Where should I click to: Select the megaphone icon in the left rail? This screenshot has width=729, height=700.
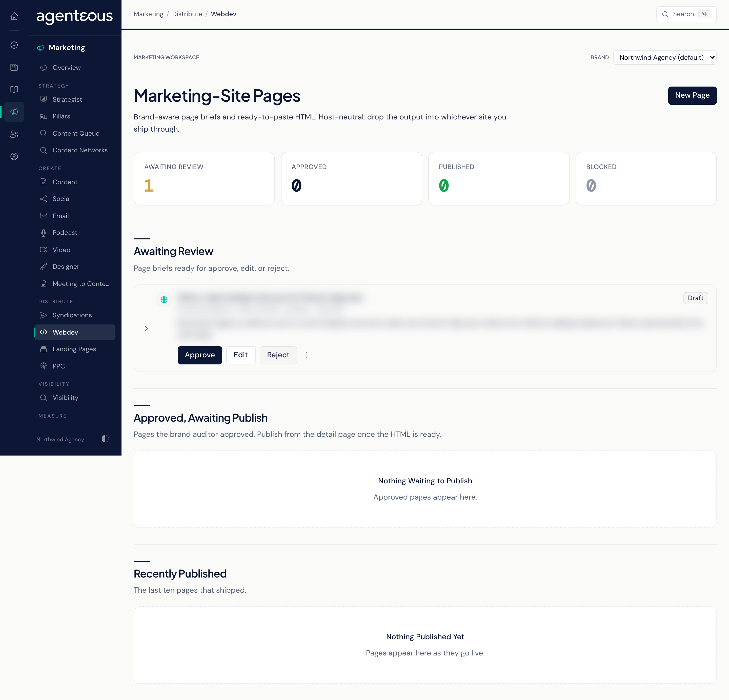click(14, 112)
